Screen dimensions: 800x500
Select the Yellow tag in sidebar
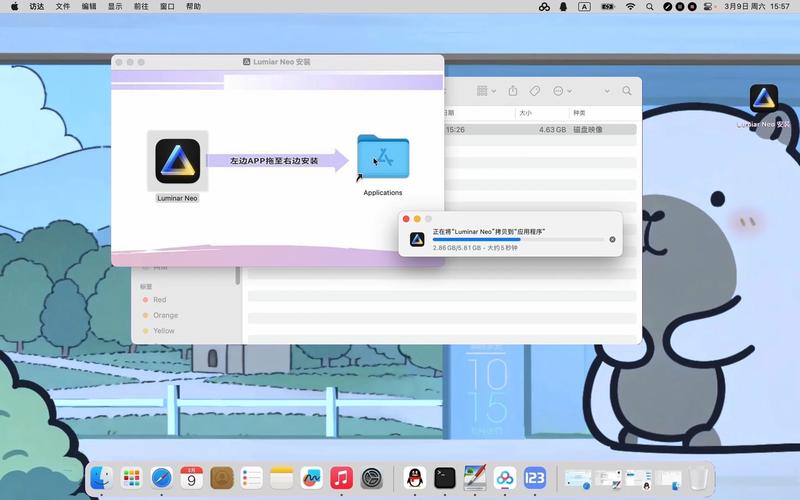tap(163, 331)
